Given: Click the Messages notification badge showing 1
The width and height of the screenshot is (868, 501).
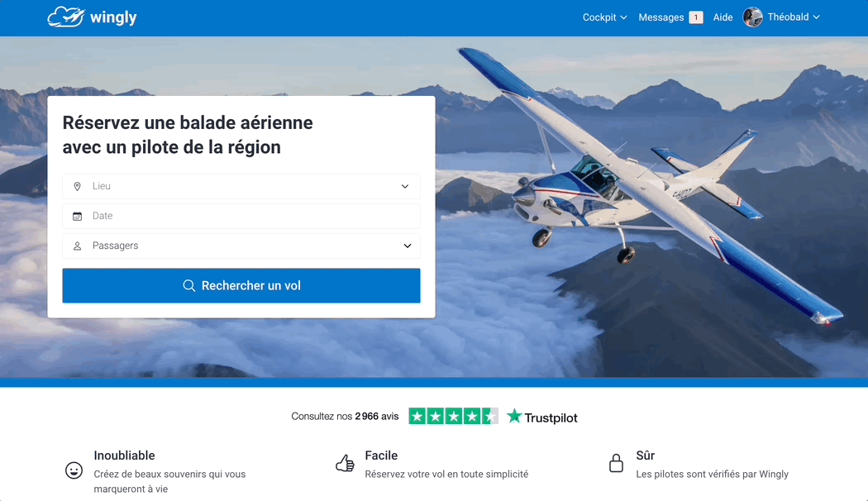Looking at the screenshot, I should [696, 17].
